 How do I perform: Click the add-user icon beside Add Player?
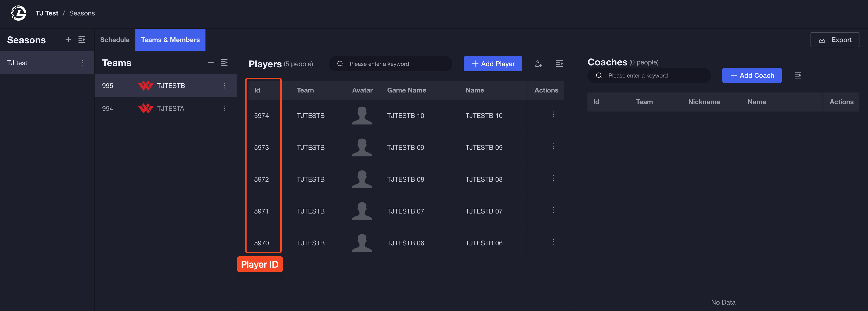point(538,64)
